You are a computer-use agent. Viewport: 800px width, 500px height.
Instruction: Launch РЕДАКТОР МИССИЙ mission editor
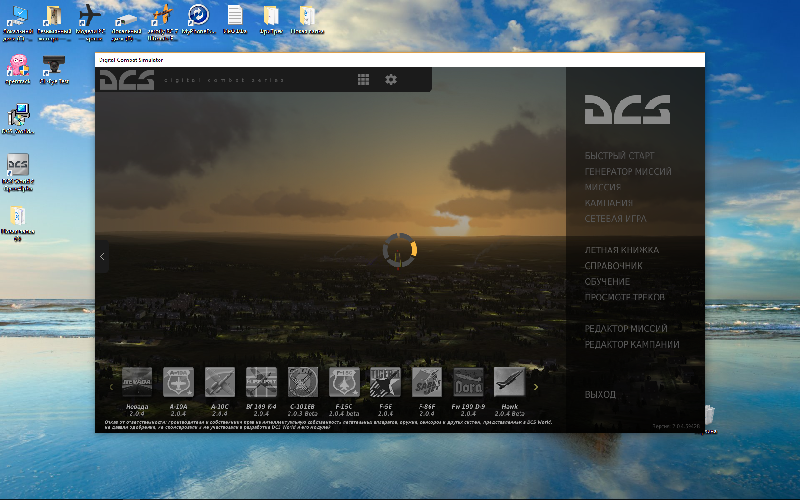click(x=626, y=328)
